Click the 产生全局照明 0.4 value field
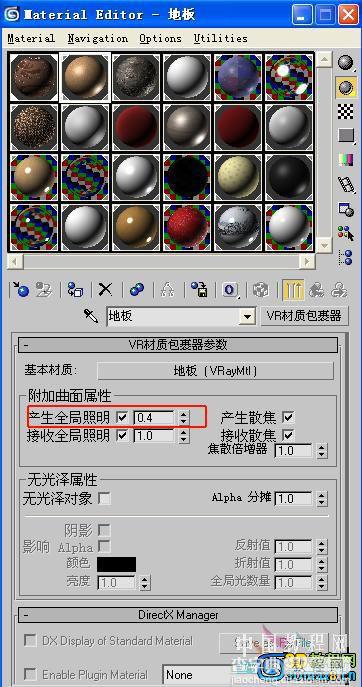This screenshot has width=362, height=687. (x=154, y=418)
